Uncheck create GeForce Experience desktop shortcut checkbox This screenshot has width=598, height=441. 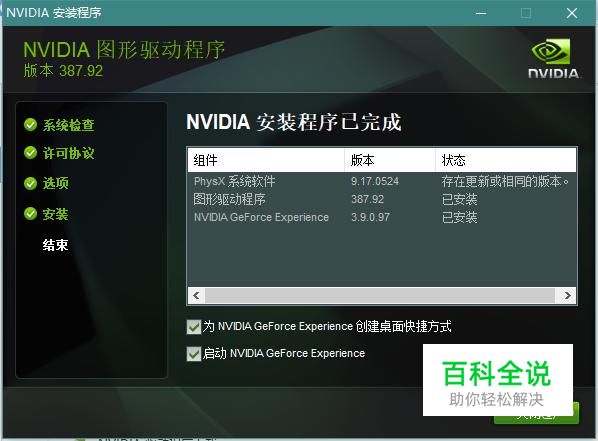194,327
